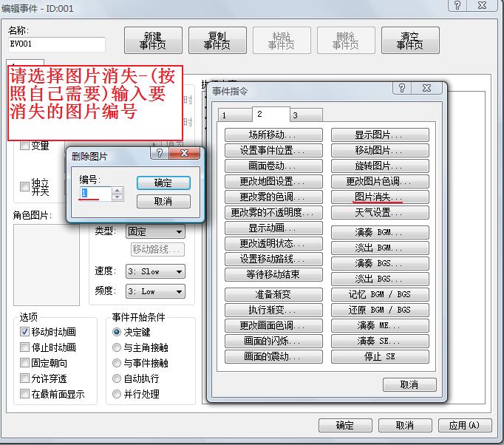Image resolution: width=504 pixels, height=445 pixels.
Task: Click the 图片消失 command
Action: tap(380, 197)
